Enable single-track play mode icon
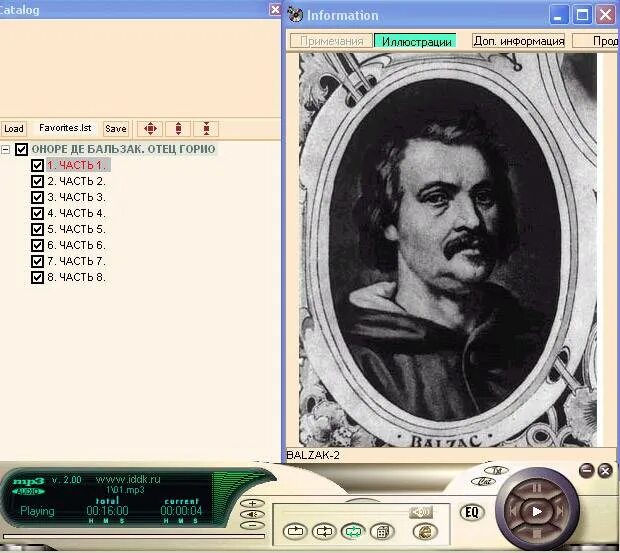This screenshot has height=553, width=620. [x=295, y=531]
